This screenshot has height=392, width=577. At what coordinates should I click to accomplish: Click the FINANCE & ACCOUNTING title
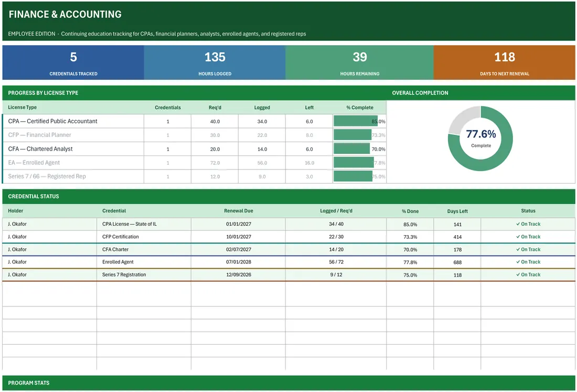click(65, 14)
